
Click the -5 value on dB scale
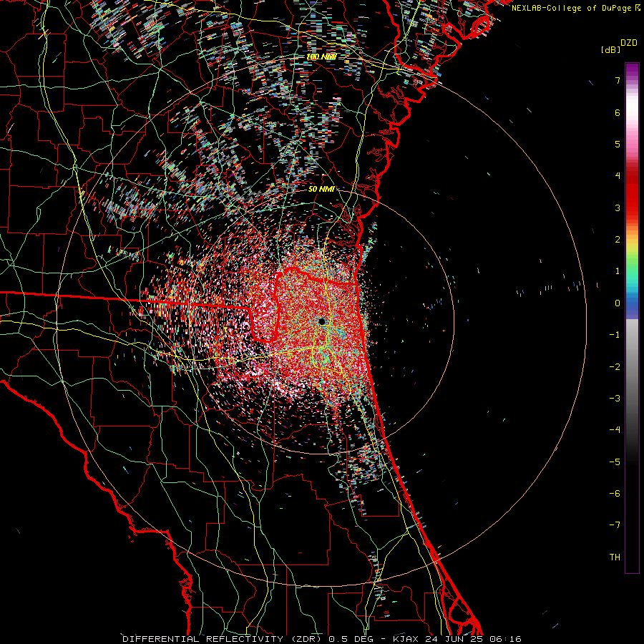click(615, 462)
